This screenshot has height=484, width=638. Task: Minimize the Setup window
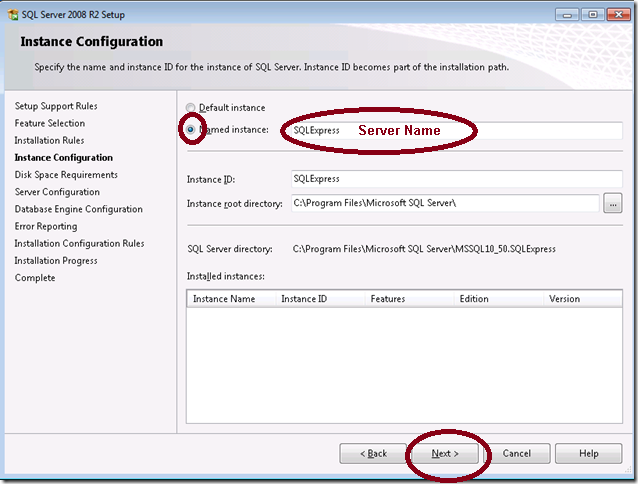(566, 14)
